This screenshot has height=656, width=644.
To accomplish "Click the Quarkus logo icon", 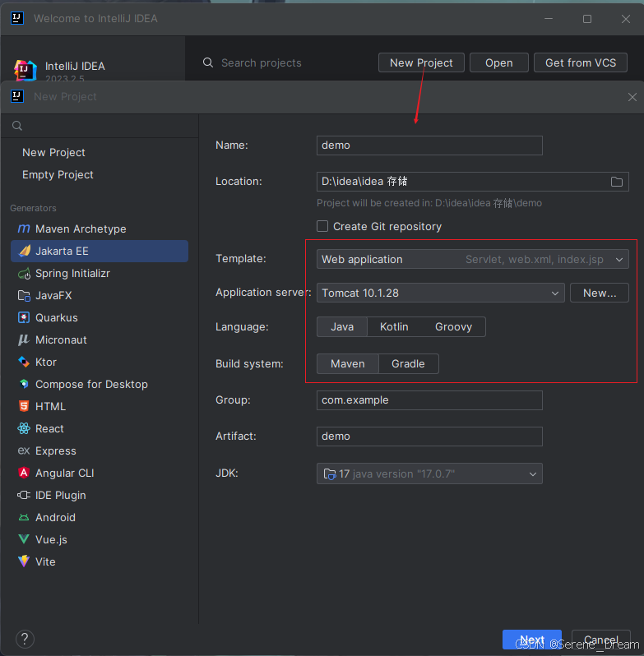I will tap(24, 317).
